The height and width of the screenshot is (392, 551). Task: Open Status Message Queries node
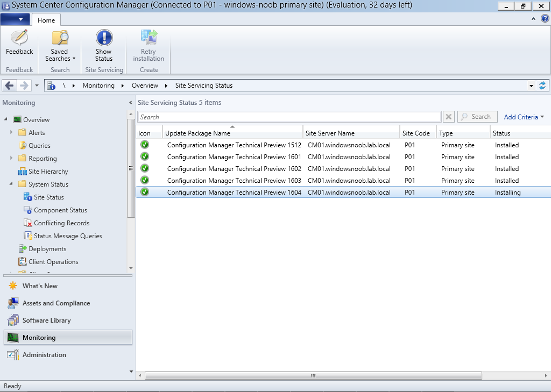68,236
